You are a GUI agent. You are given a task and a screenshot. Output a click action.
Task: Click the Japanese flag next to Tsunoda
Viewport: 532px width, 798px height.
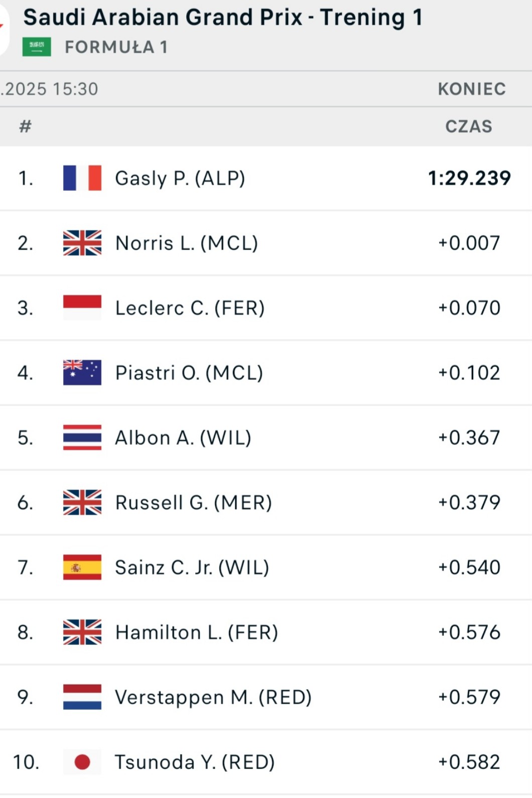pos(82,762)
